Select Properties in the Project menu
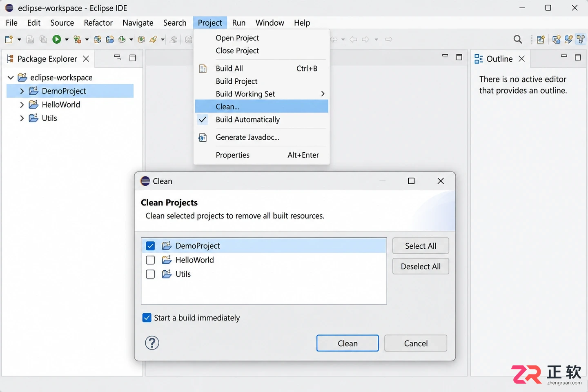The height and width of the screenshot is (392, 588). pos(262,155)
